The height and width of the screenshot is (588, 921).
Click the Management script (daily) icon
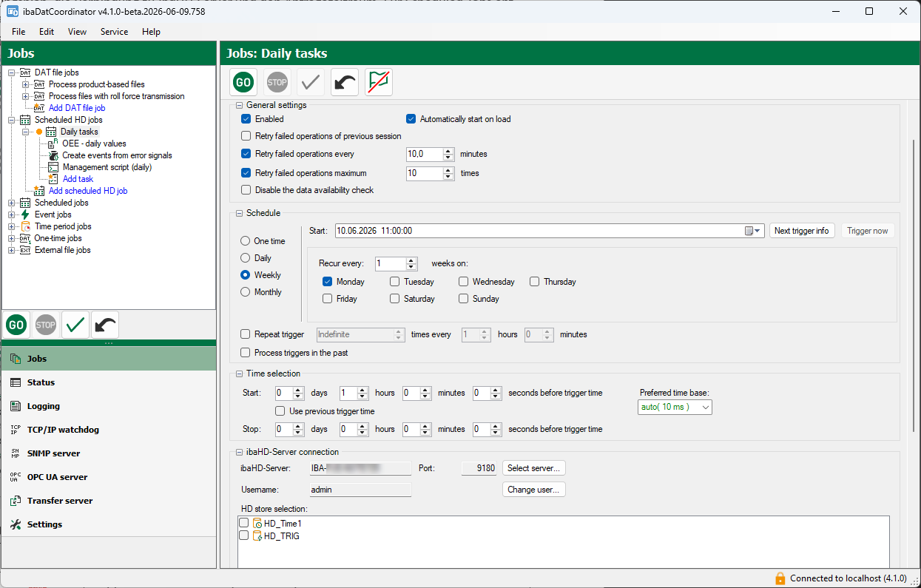coord(53,167)
